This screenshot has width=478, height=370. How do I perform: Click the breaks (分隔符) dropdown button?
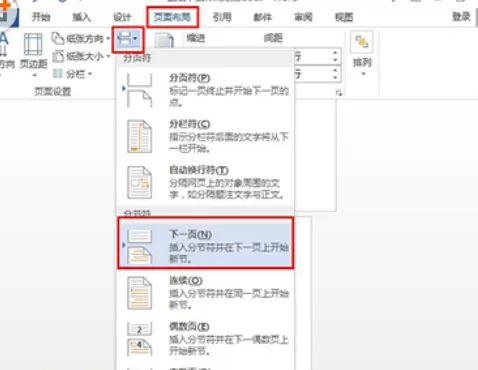point(128,39)
